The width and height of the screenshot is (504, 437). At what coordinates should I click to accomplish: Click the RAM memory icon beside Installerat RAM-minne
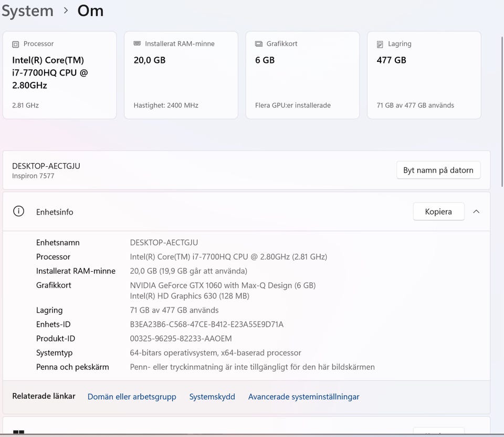tap(137, 44)
